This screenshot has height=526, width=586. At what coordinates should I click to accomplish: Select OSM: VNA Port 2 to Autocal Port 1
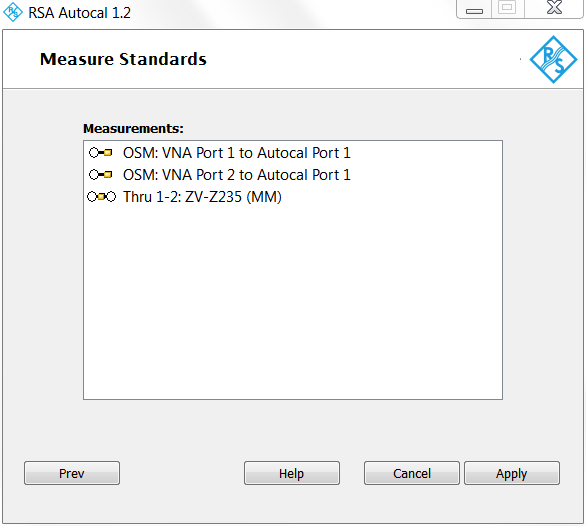click(x=237, y=175)
